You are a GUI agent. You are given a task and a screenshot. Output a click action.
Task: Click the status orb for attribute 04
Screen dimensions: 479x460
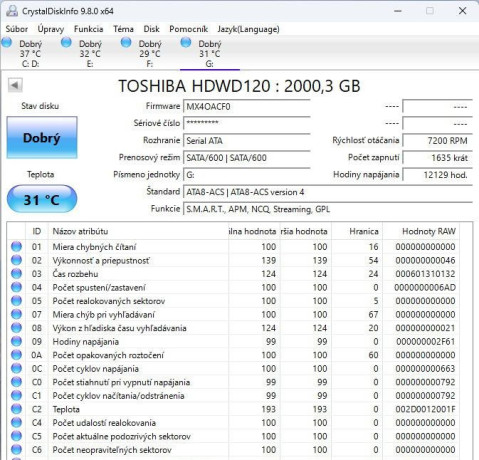click(16, 287)
